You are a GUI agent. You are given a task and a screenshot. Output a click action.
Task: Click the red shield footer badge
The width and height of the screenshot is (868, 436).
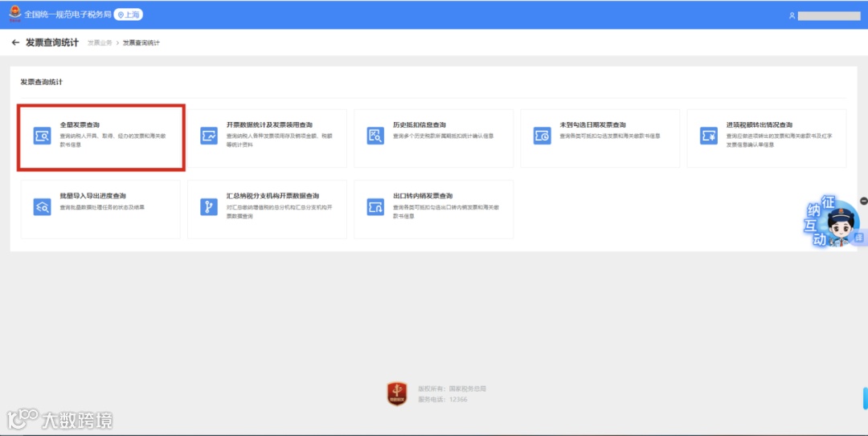[397, 394]
